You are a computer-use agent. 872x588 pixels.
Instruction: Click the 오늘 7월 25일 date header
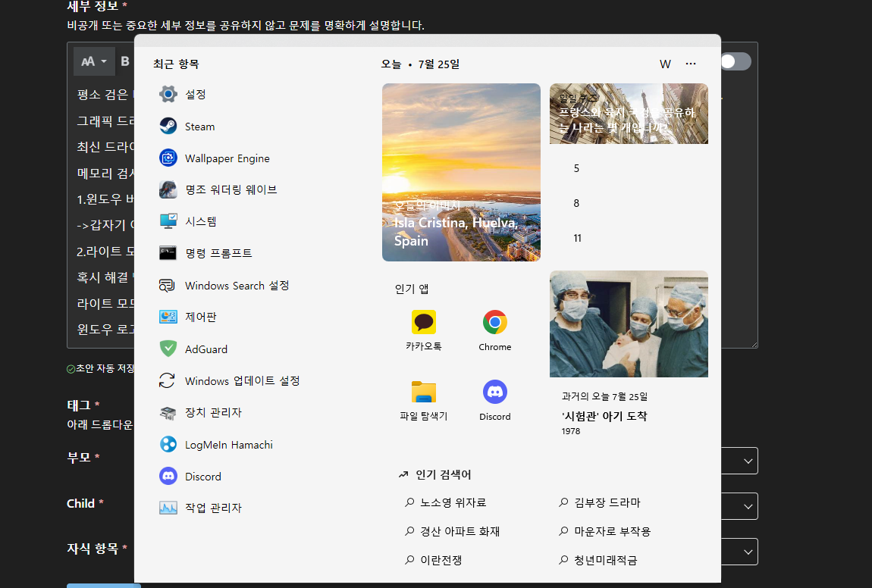click(x=420, y=64)
